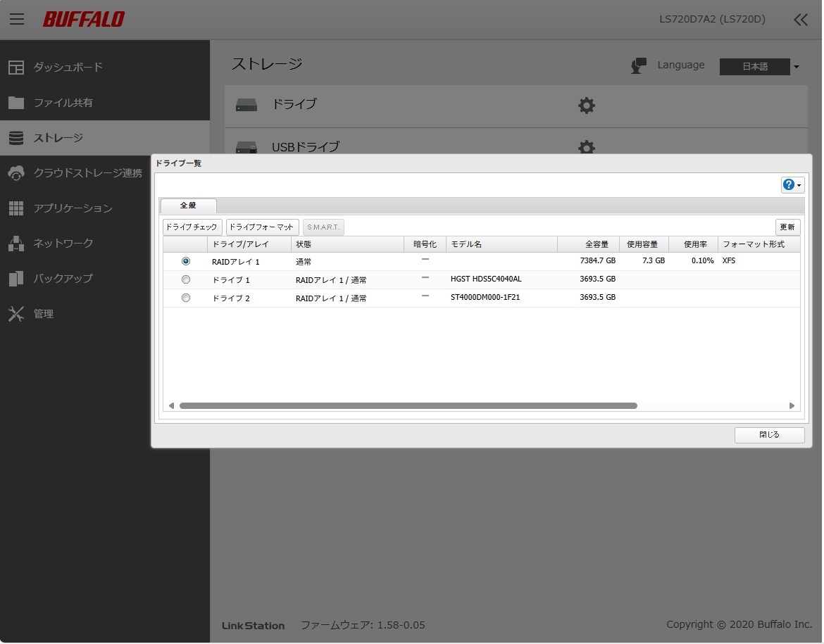Viewport: 824px width, 644px height.
Task: Select the RAIDアレイ 1 radio button
Action: pos(186,261)
